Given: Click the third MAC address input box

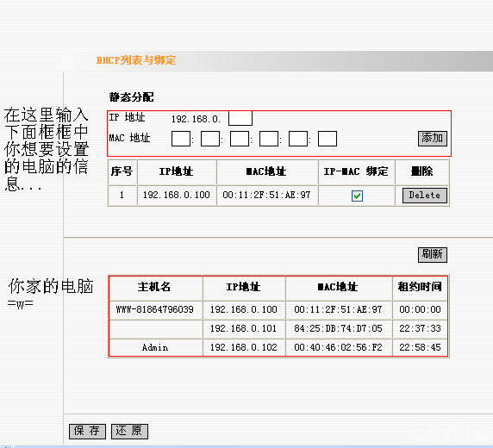Looking at the screenshot, I should point(240,139).
